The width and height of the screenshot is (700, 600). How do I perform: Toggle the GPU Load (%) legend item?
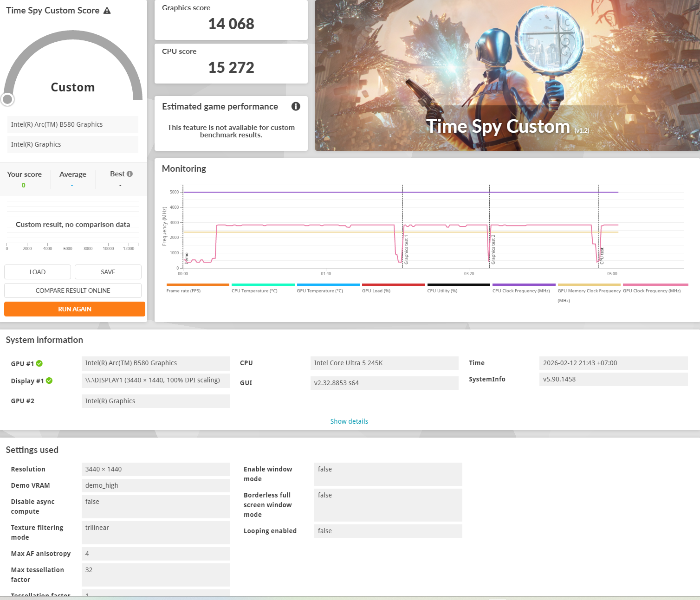pyautogui.click(x=376, y=291)
